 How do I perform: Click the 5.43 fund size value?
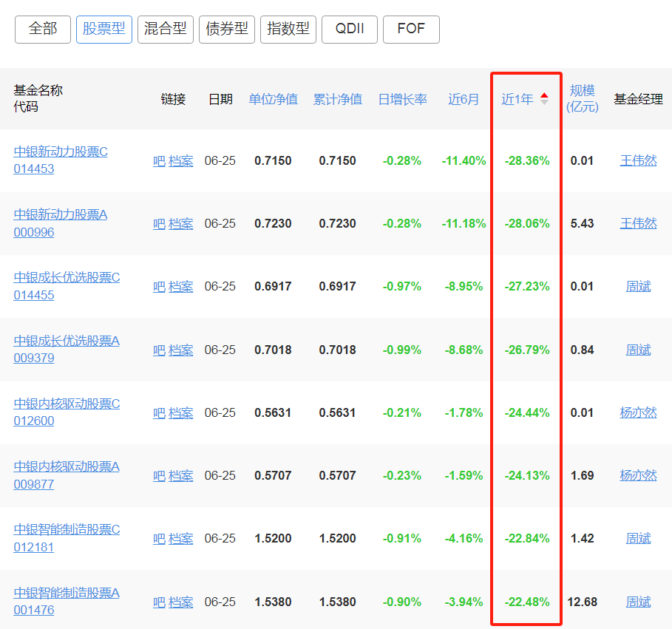coord(582,223)
